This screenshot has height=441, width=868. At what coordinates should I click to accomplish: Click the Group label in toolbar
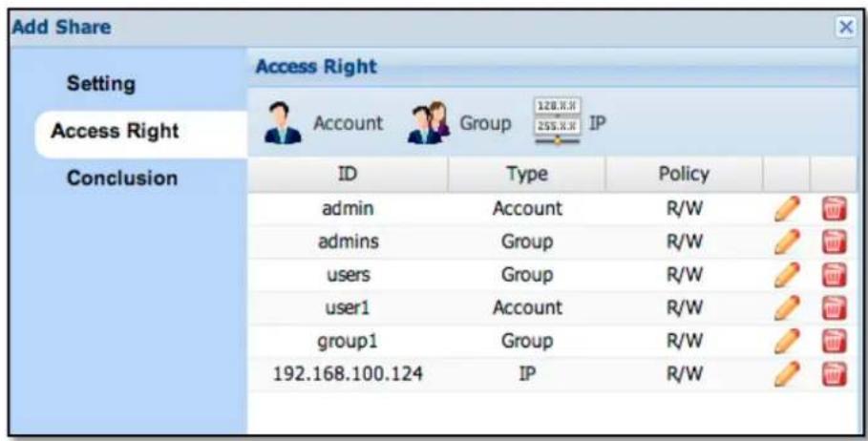pos(485,123)
